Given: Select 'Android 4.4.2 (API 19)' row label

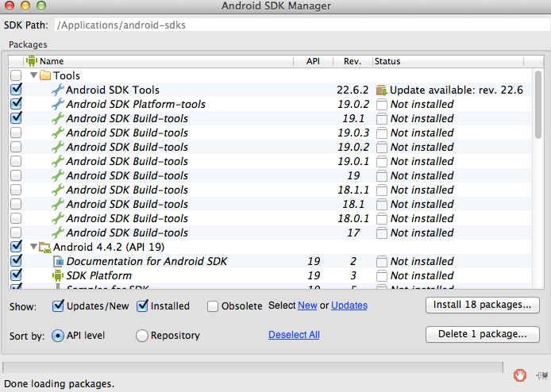Looking at the screenshot, I should click(109, 248).
